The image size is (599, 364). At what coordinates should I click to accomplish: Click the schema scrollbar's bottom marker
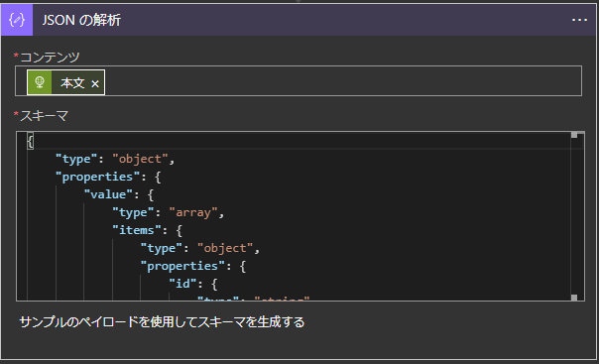[574, 298]
